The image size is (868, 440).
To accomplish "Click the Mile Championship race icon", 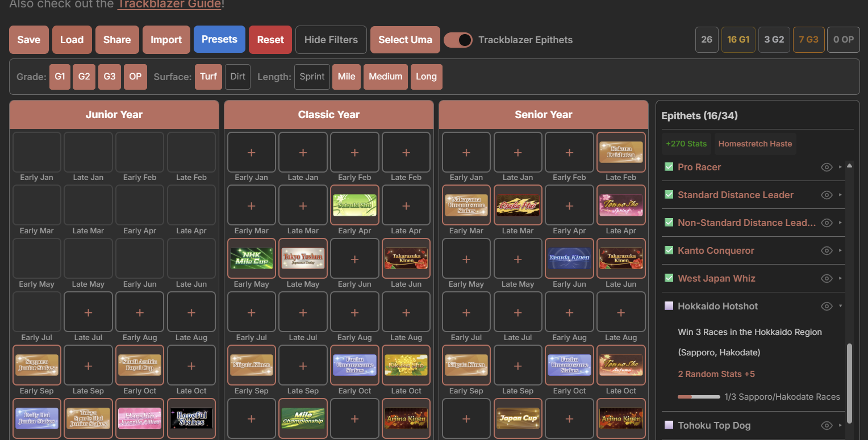I will 303,418.
